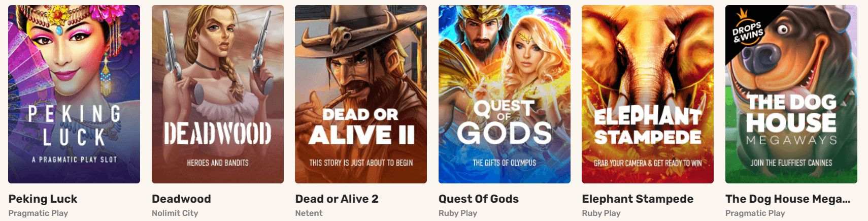Open the Deadwood game thumbnail
Viewport: 868px width, 221px height.
click(x=218, y=94)
